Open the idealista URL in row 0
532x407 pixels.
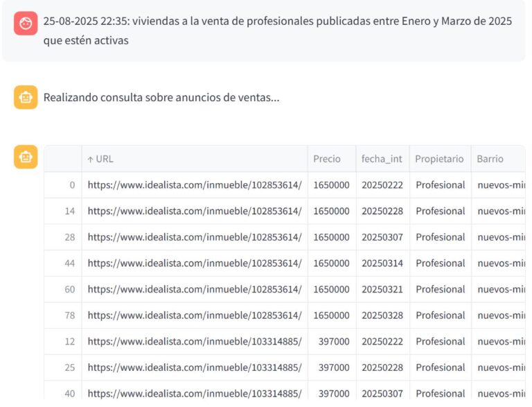(195, 185)
